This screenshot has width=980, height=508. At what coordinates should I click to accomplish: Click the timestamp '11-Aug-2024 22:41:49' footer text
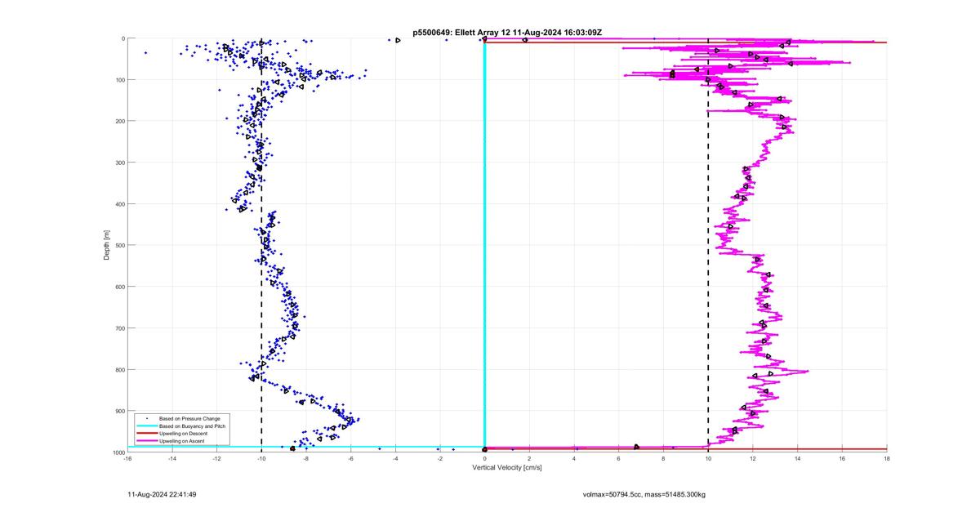pos(162,494)
